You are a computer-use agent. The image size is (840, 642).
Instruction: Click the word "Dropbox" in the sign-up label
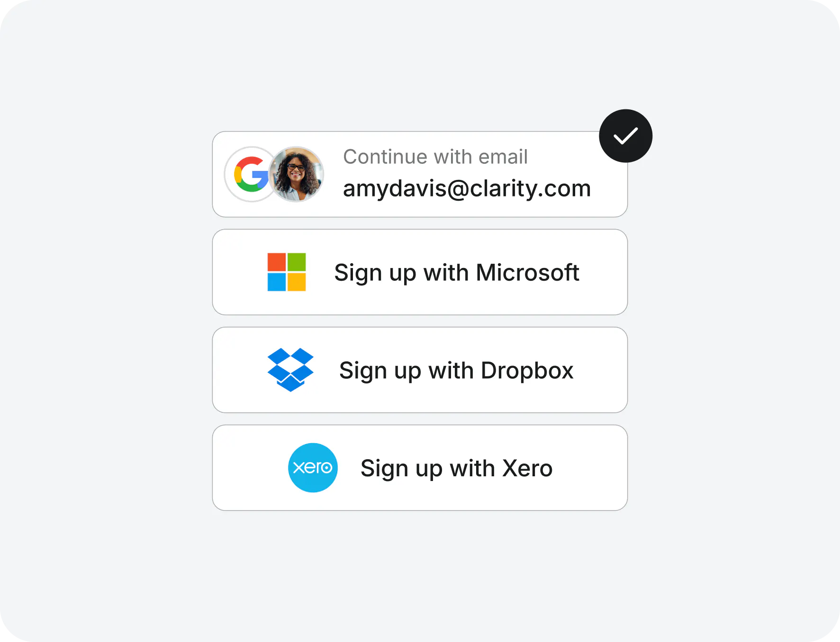point(527,370)
